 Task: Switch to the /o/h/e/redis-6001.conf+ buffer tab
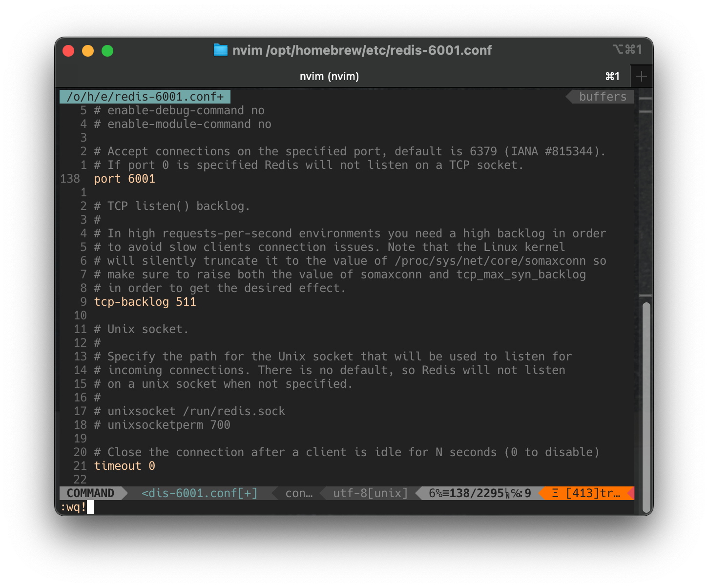pos(145,96)
